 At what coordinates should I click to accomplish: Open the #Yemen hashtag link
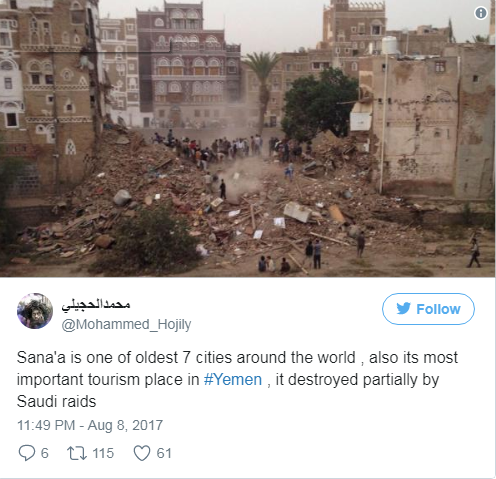click(x=233, y=380)
